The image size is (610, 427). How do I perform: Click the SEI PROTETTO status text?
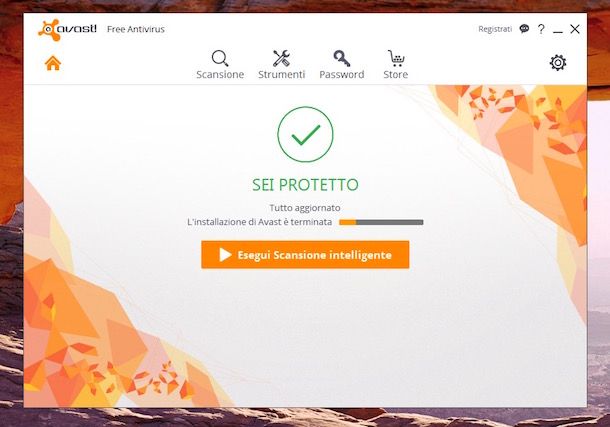click(305, 185)
